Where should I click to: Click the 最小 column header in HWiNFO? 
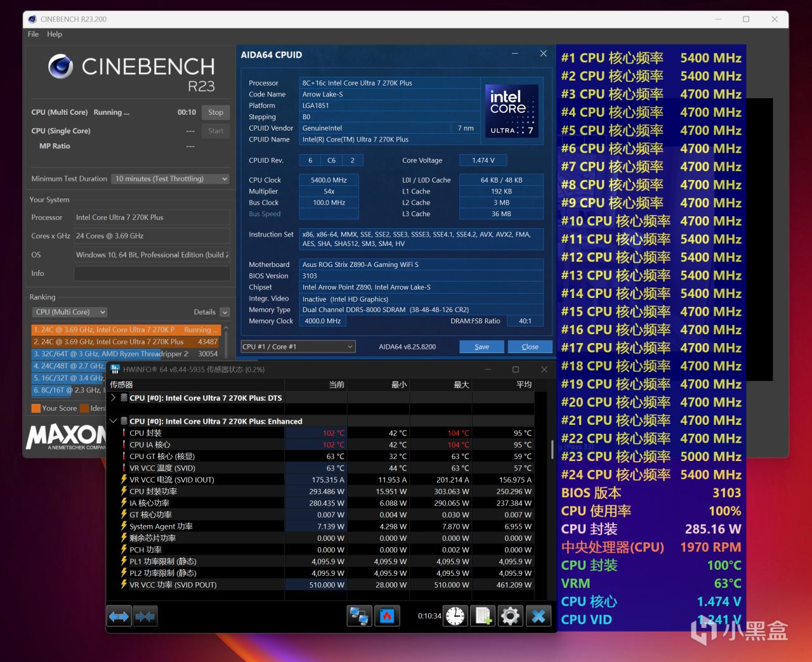coord(378,384)
